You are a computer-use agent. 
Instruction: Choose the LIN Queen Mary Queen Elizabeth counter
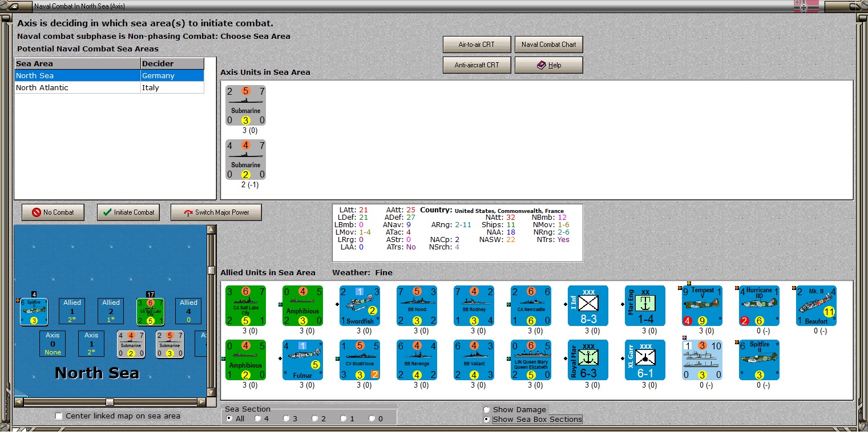click(531, 360)
